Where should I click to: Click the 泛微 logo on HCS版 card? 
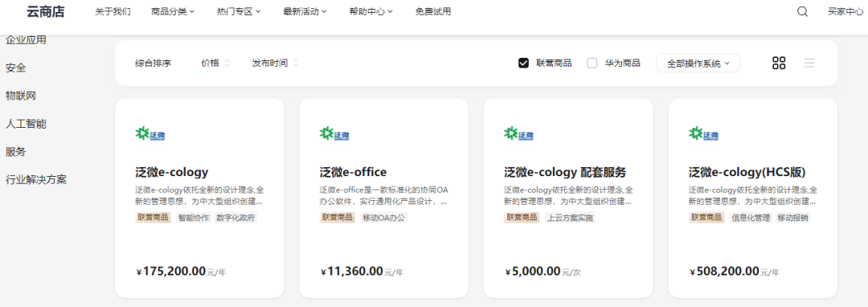click(703, 134)
